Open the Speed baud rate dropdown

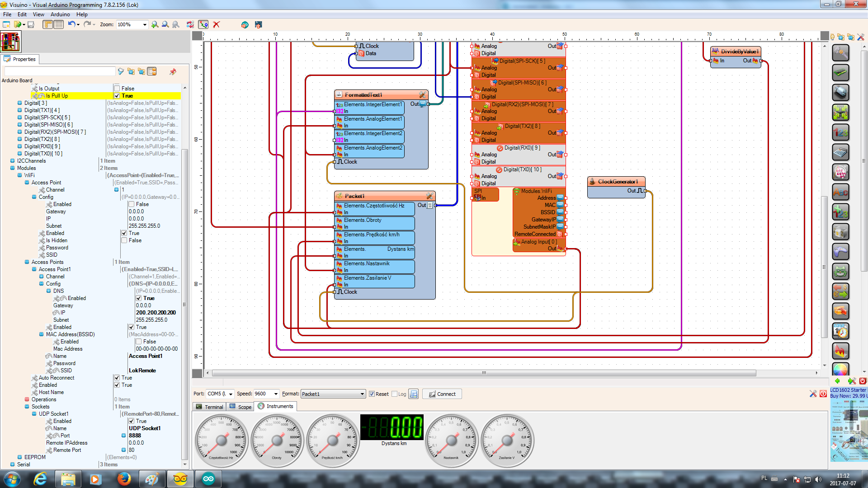tap(276, 394)
